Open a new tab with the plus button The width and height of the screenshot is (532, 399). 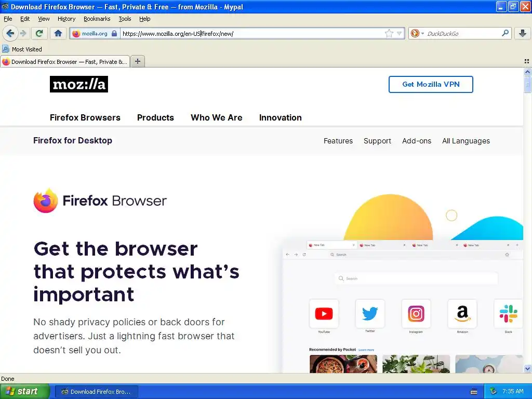point(138,61)
